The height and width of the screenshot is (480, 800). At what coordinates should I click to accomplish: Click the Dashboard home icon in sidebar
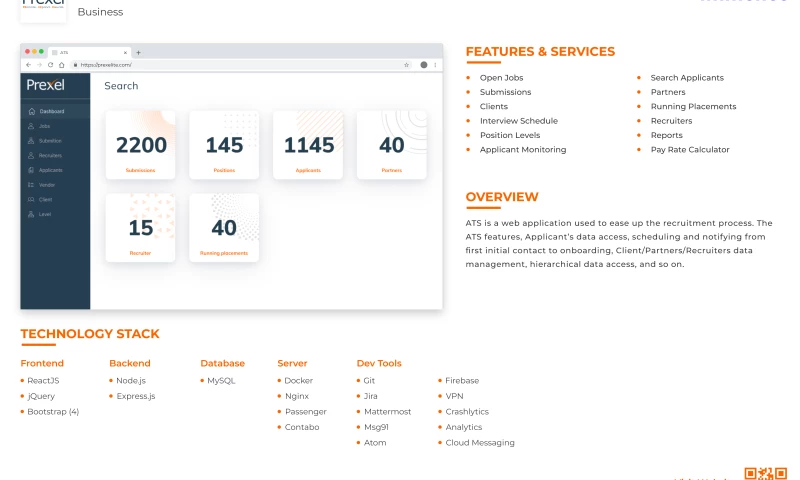(x=32, y=111)
